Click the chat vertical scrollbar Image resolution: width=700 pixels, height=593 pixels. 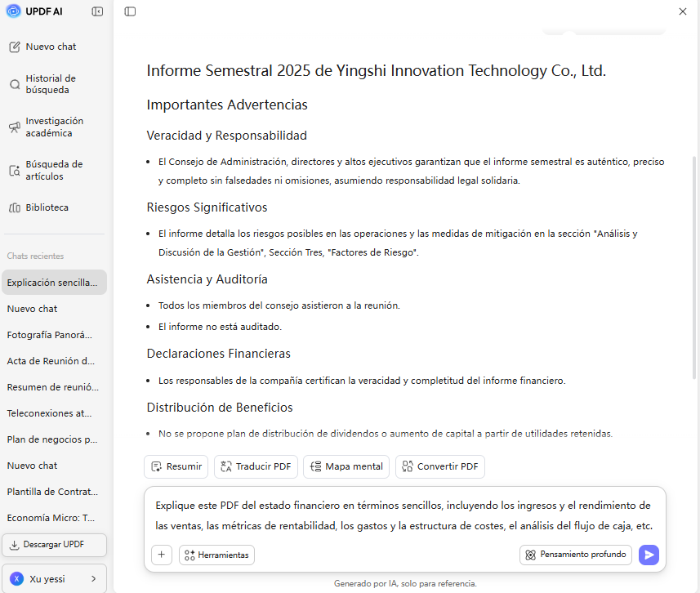693,268
